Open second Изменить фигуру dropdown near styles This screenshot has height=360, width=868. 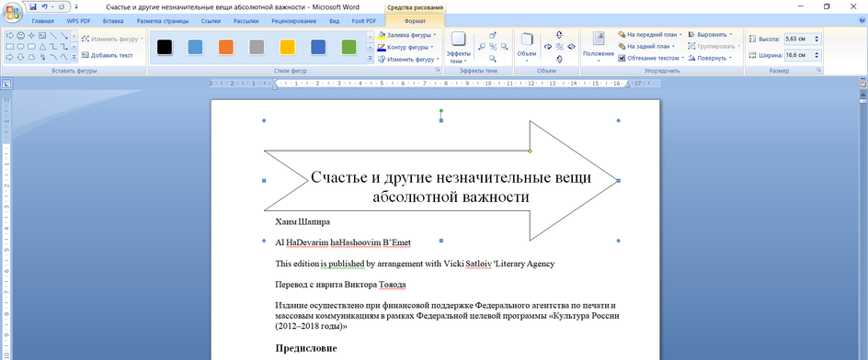point(409,59)
